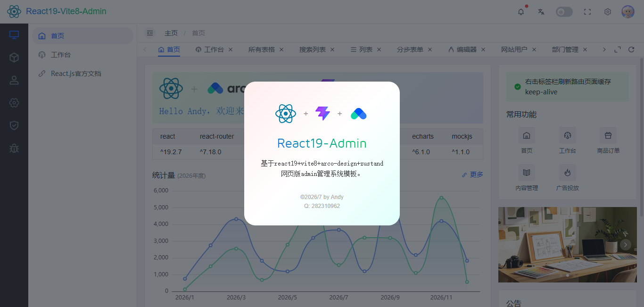644x307 pixels.
Task: Collapse the side menu toggle button
Action: click(150, 33)
